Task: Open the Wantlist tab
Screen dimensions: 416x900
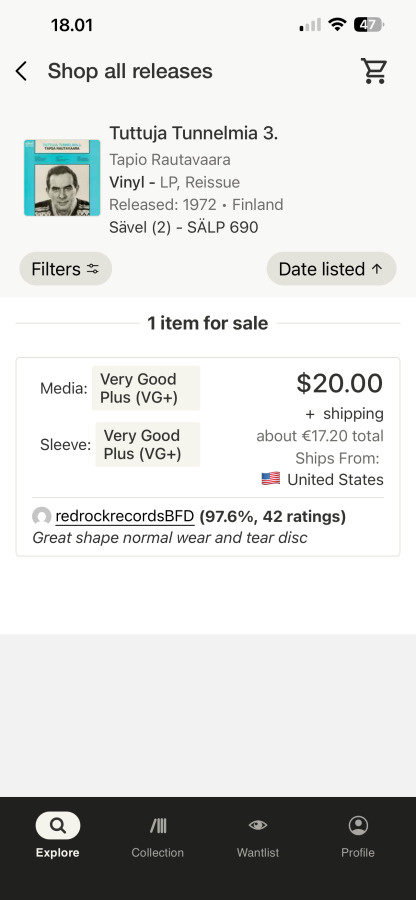Action: 258,835
